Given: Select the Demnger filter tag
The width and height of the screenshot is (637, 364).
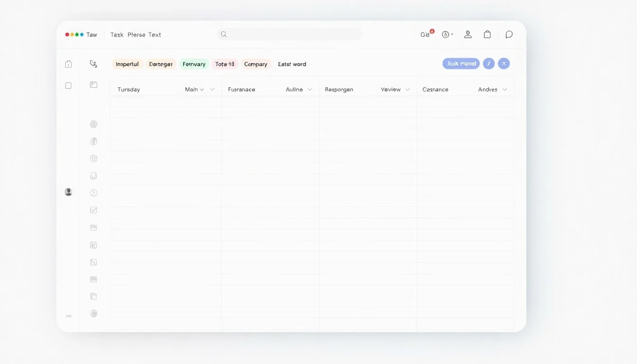Looking at the screenshot, I should (161, 64).
